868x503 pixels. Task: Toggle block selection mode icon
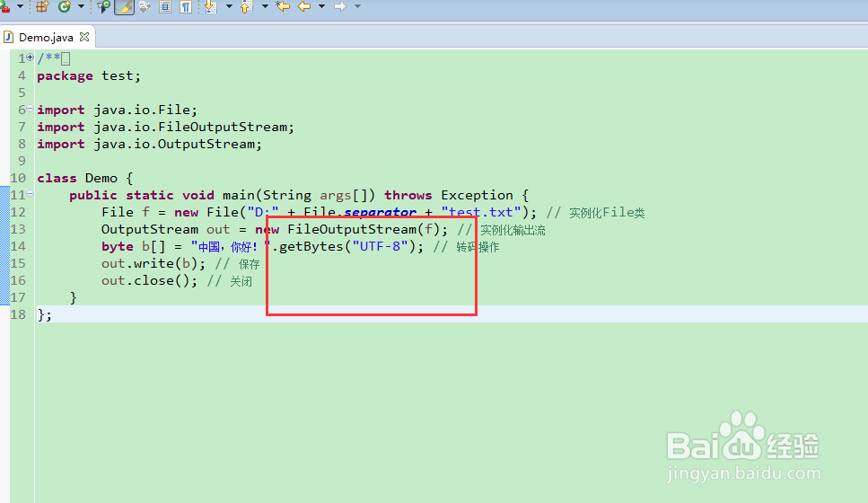point(165,6)
